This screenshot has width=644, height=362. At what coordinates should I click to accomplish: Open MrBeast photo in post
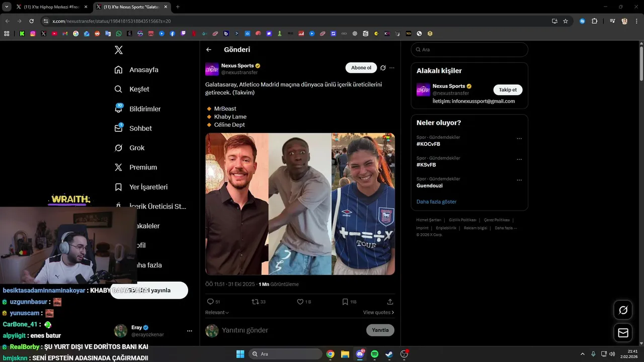[236, 204]
